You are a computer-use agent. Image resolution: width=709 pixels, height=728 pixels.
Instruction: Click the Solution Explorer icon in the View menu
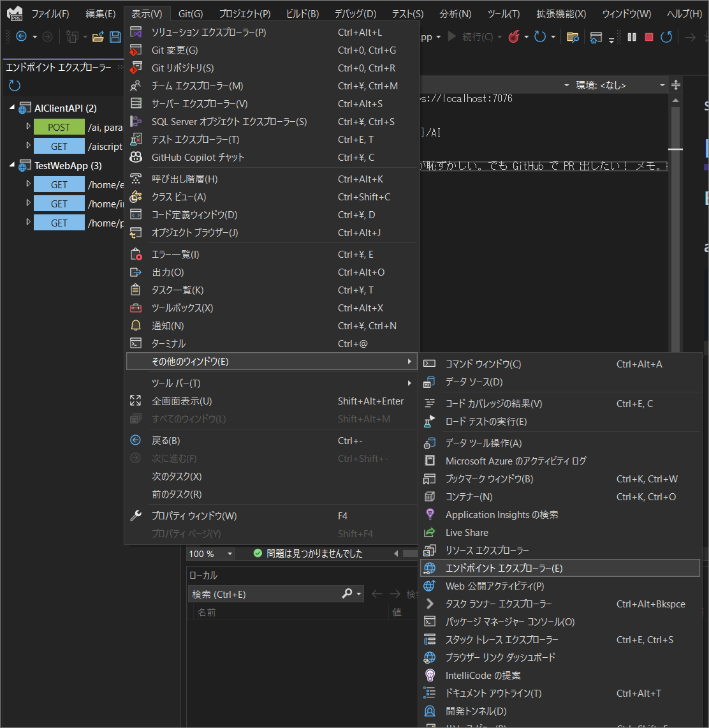(x=136, y=32)
